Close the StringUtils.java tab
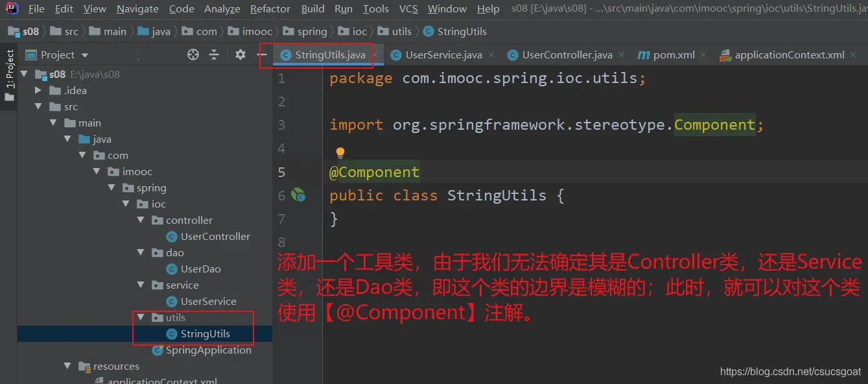The image size is (868, 384). 375,55
